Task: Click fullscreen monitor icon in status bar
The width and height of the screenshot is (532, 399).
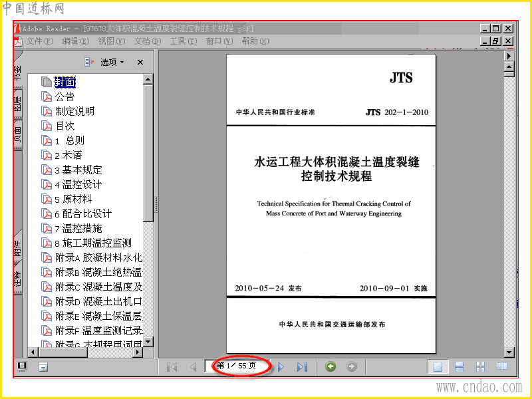Action: click(22, 366)
